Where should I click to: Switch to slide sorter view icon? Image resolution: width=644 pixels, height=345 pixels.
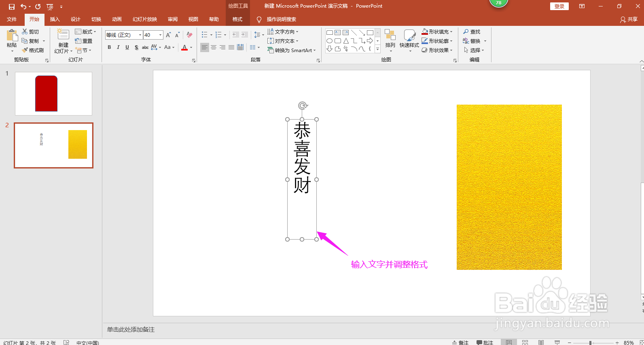pyautogui.click(x=525, y=342)
